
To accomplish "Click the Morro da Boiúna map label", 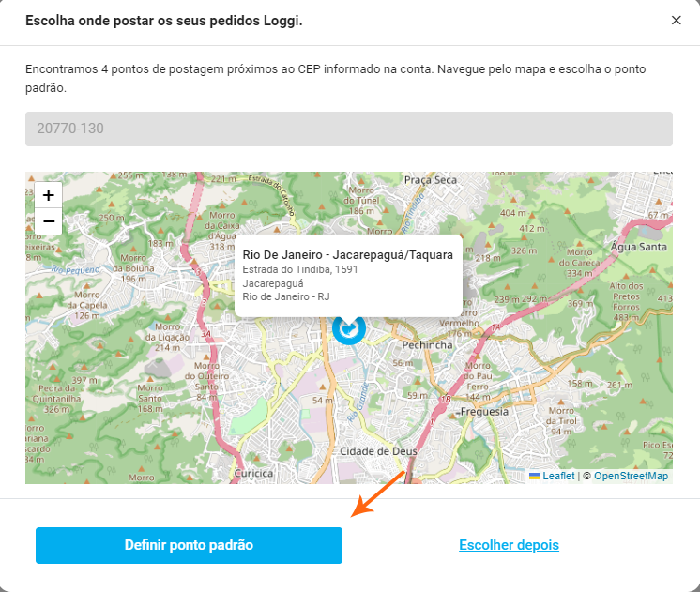I will (x=133, y=268).
